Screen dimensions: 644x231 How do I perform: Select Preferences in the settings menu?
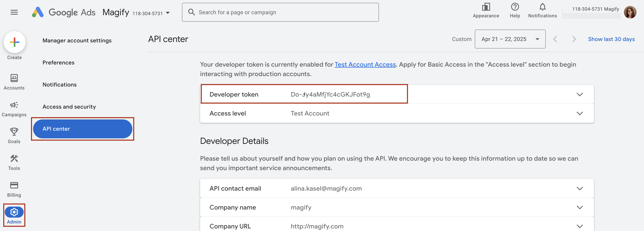pos(58,62)
